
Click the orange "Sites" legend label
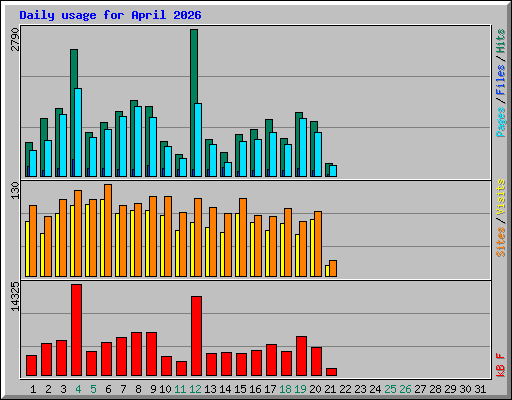(x=501, y=242)
